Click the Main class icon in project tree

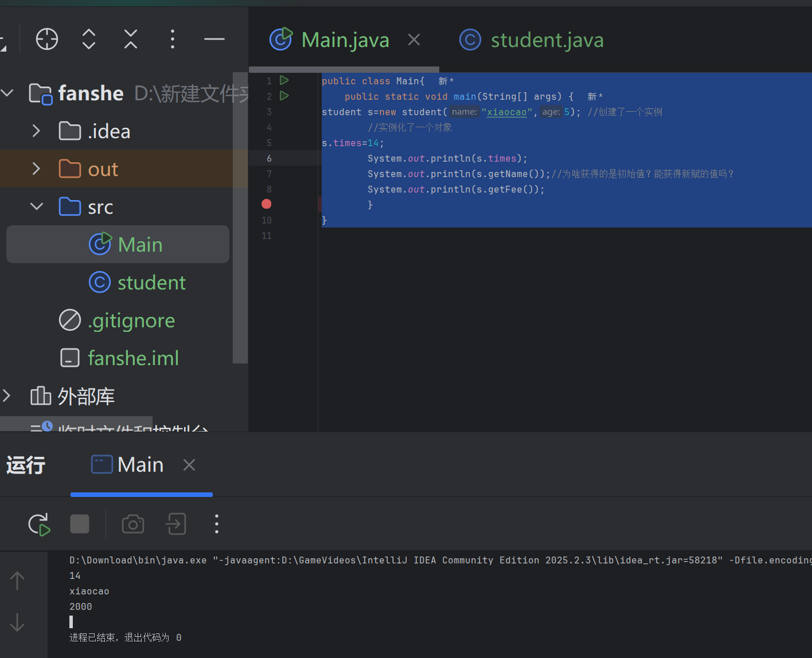click(100, 244)
